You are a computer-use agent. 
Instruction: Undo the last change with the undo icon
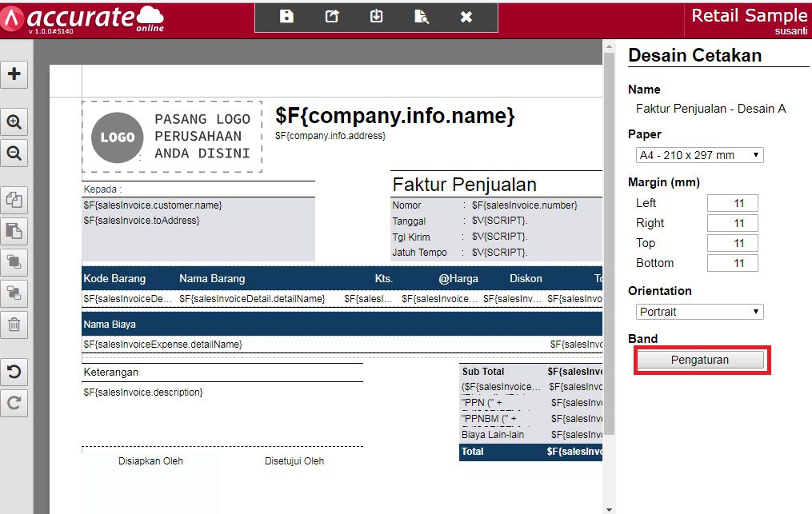[x=14, y=372]
